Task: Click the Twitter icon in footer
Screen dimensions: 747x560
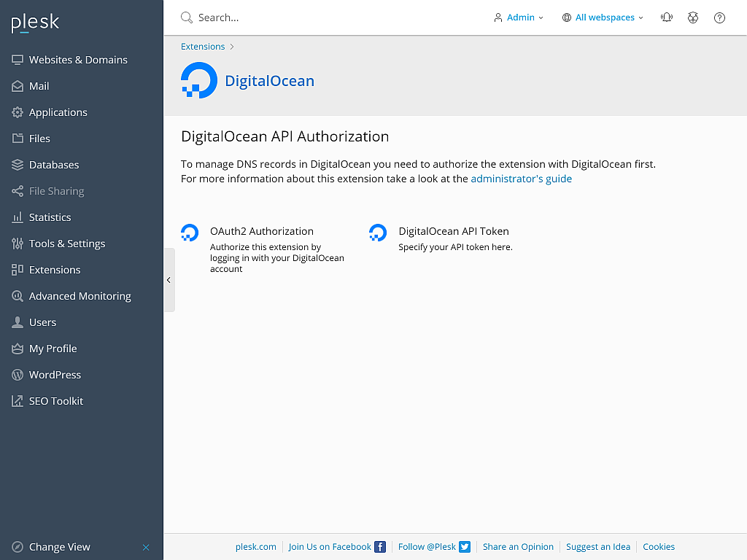Action: 465,547
